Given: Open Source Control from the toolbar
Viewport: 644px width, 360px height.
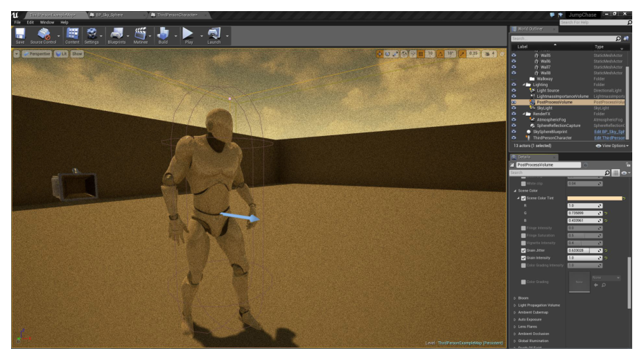Looking at the screenshot, I should [x=43, y=36].
